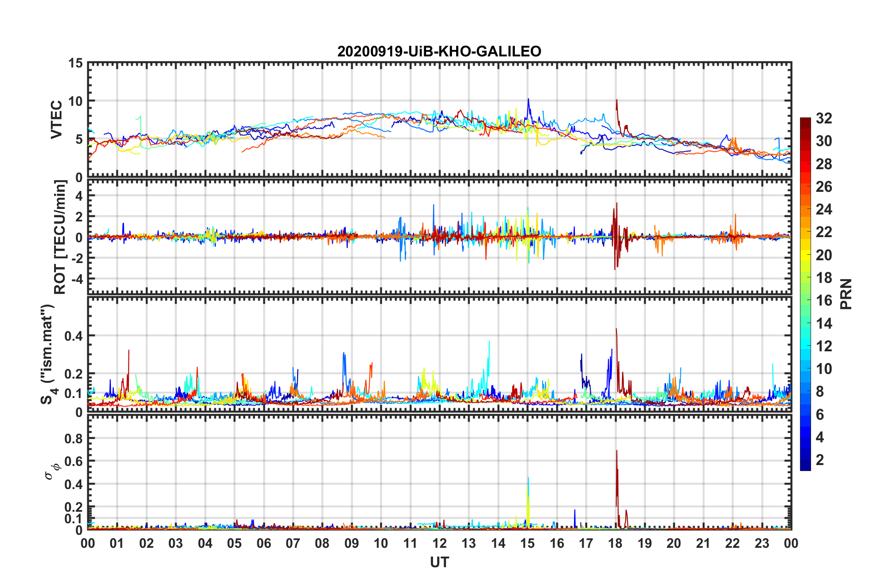Image resolution: width=879 pixels, height=588 pixels.
Task: Click x-axis tick label 04
Action: point(205,543)
